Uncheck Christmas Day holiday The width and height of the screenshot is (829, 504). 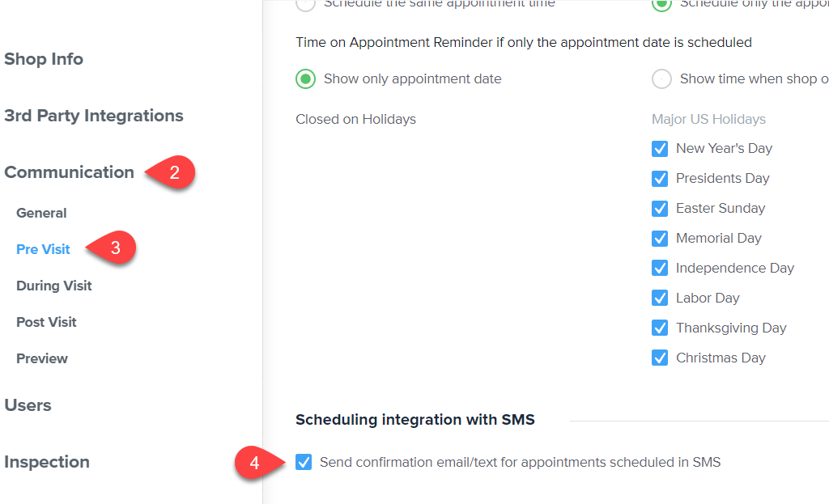660,358
